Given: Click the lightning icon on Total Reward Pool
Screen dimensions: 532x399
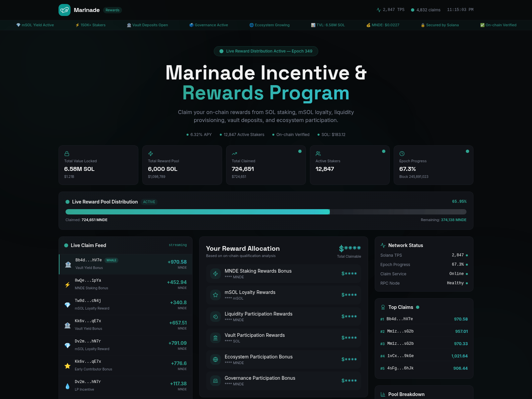Looking at the screenshot, I should [x=151, y=154].
